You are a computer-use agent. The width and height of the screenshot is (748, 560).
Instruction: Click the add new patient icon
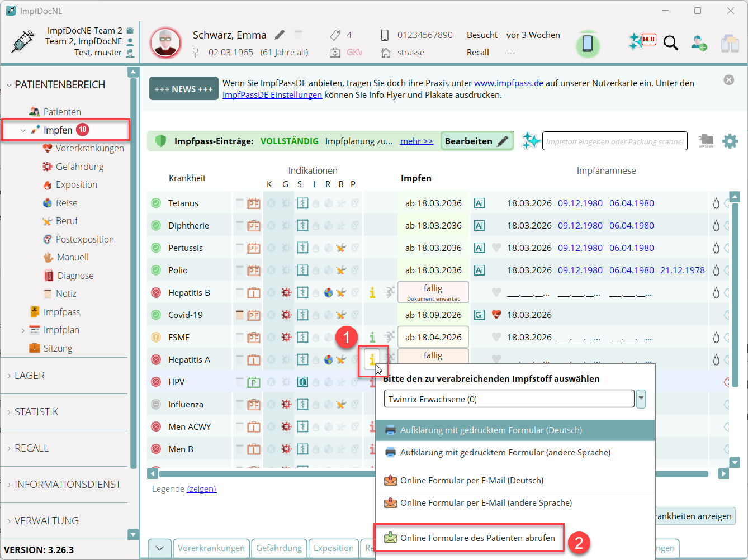pyautogui.click(x=699, y=43)
